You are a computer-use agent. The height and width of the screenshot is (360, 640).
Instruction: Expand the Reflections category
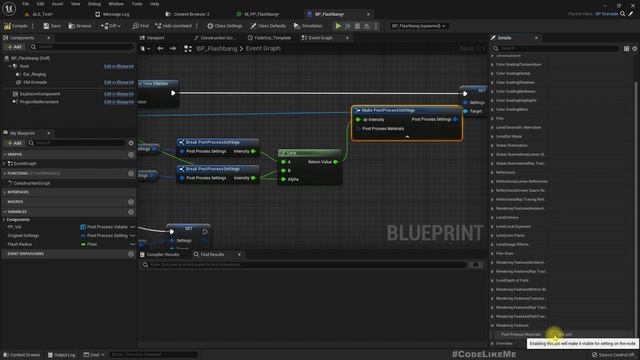point(492,172)
